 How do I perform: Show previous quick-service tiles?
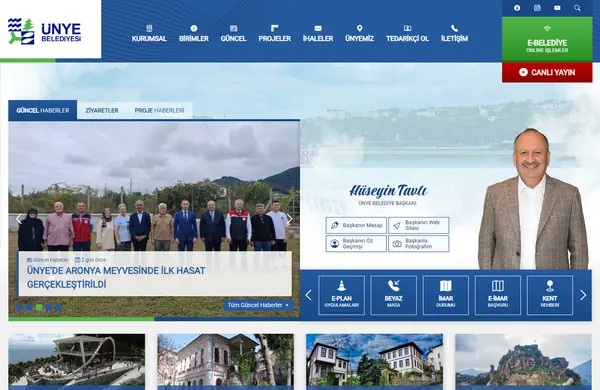tap(308, 295)
